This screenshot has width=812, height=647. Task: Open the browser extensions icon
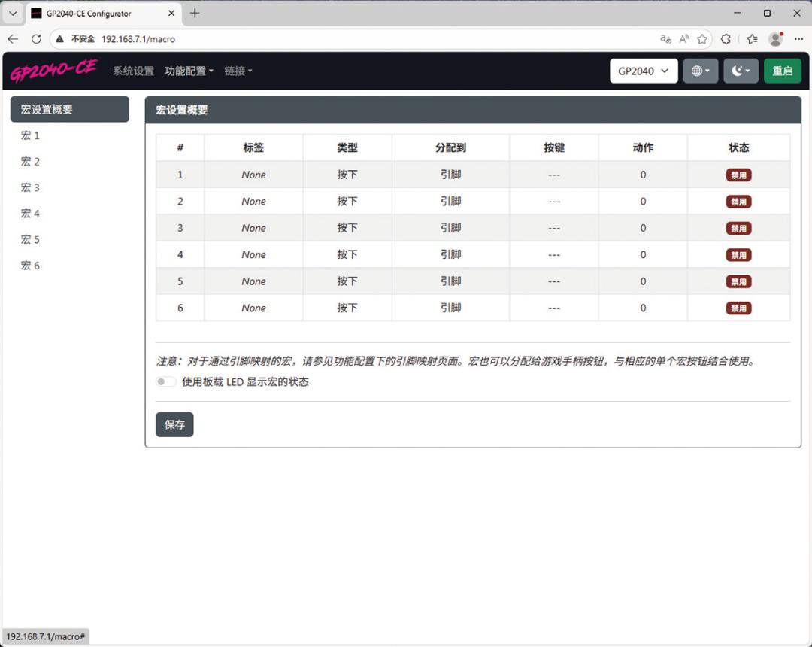(726, 39)
